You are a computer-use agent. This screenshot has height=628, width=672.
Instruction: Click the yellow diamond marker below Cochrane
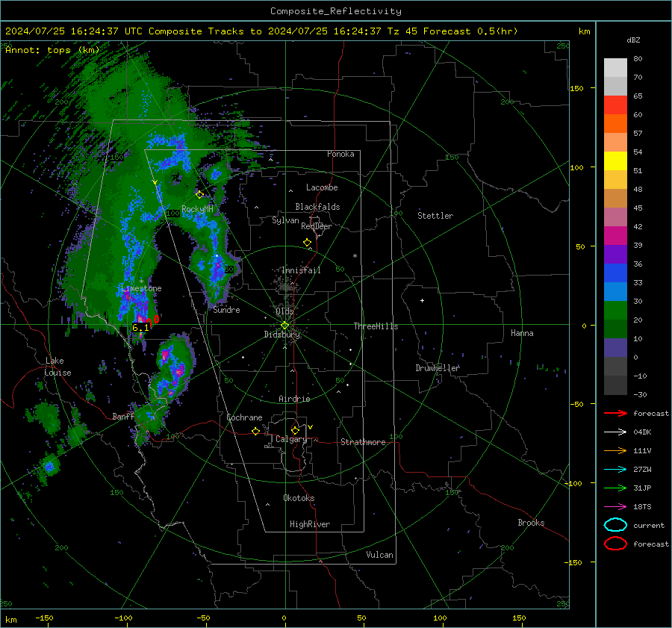256,431
